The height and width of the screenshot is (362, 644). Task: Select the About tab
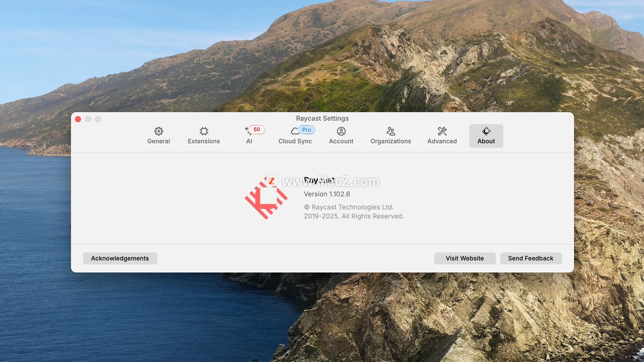point(486,136)
